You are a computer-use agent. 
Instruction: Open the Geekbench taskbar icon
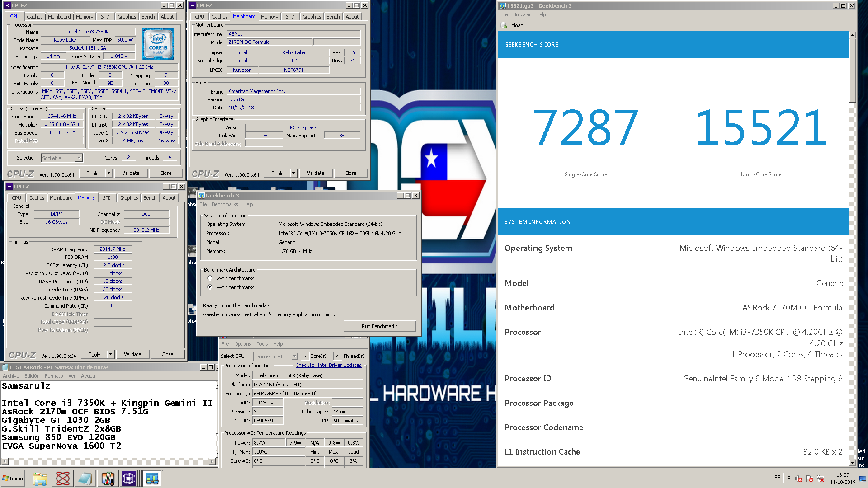coord(152,479)
